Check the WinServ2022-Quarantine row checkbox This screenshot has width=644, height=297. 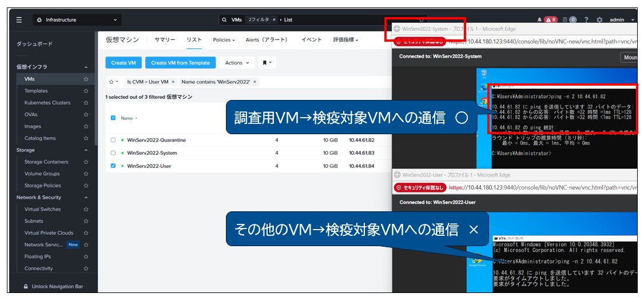click(x=113, y=141)
